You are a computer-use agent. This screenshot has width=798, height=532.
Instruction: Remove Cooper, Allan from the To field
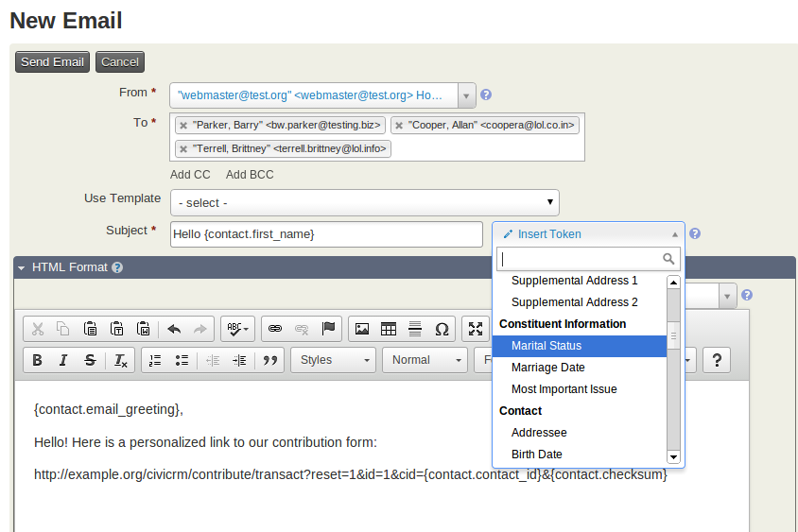[x=399, y=125]
